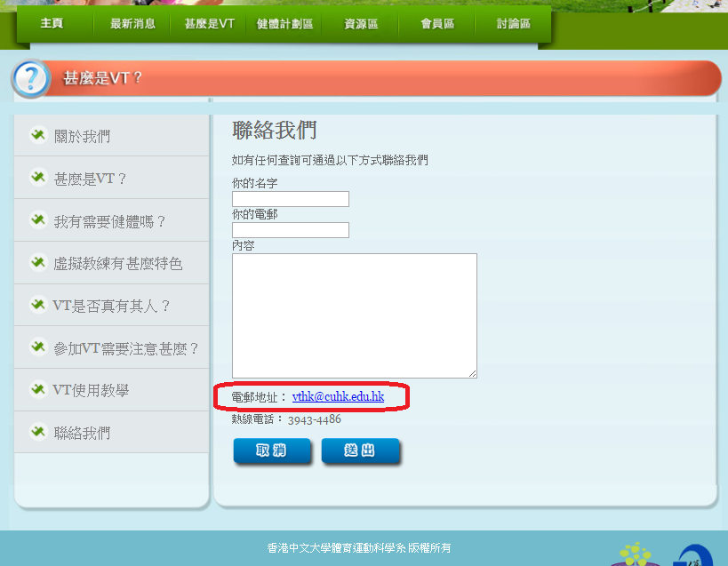This screenshot has width=728, height=566.
Task: Open the 會員區 member area tab
Action: click(437, 24)
